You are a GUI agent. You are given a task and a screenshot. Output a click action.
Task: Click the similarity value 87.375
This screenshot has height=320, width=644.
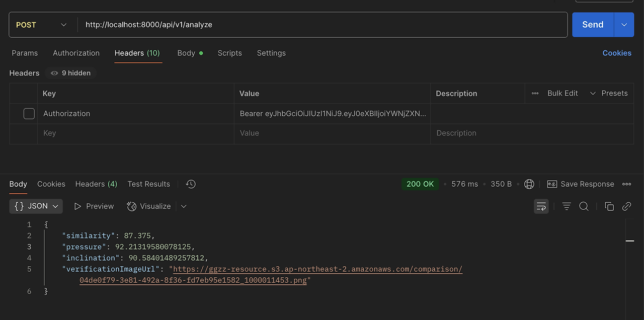tap(138, 236)
